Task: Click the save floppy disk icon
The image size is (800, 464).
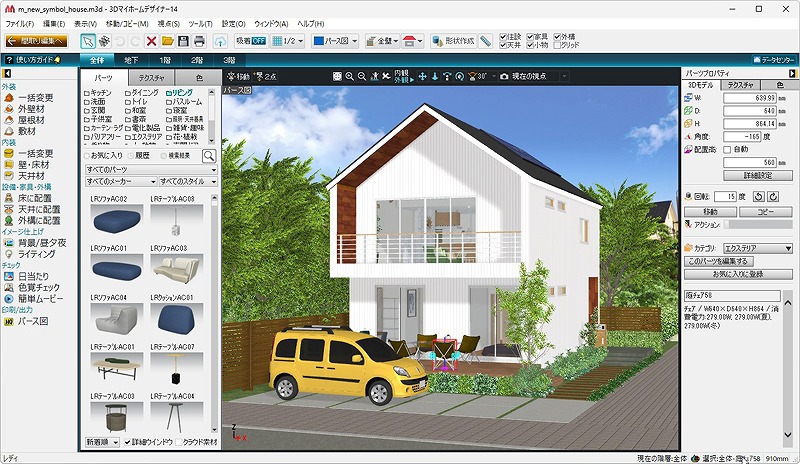Action: [x=183, y=41]
